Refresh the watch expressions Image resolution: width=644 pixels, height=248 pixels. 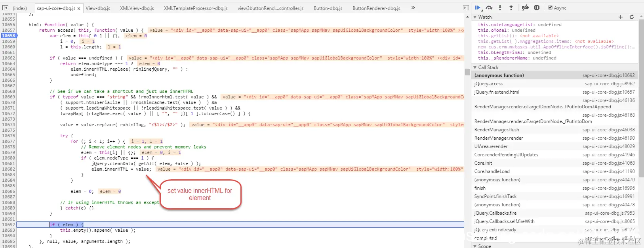pyautogui.click(x=632, y=17)
